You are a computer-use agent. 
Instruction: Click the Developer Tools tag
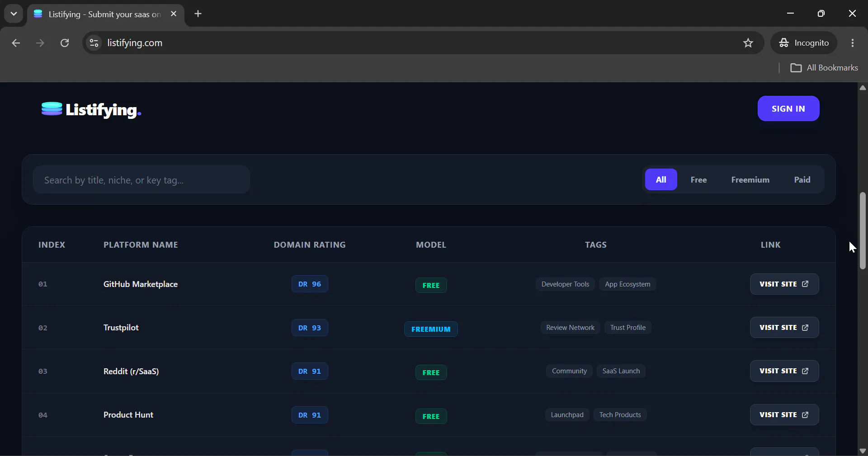point(565,284)
